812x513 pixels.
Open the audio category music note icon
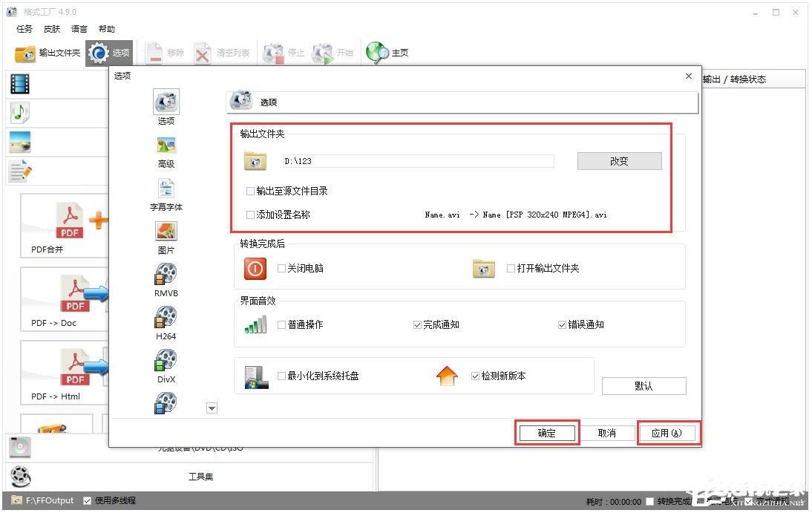pos(20,112)
